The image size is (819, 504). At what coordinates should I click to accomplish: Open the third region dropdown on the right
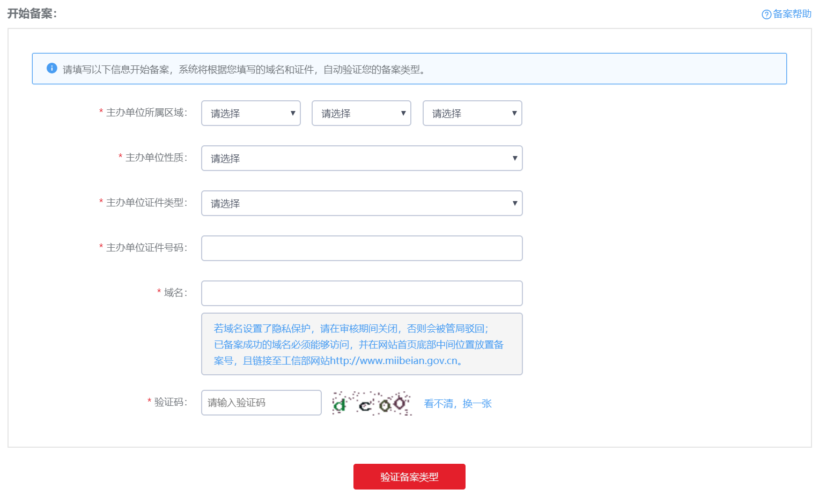[472, 113]
